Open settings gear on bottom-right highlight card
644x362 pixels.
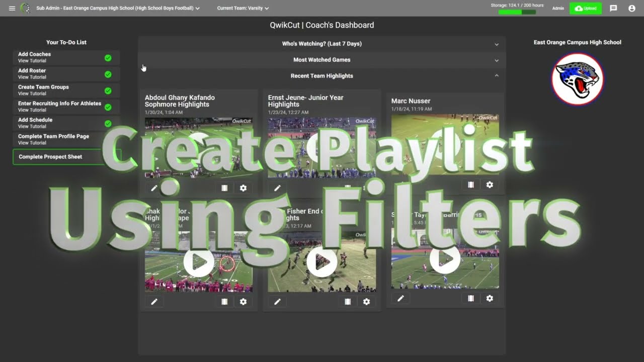[x=490, y=298]
